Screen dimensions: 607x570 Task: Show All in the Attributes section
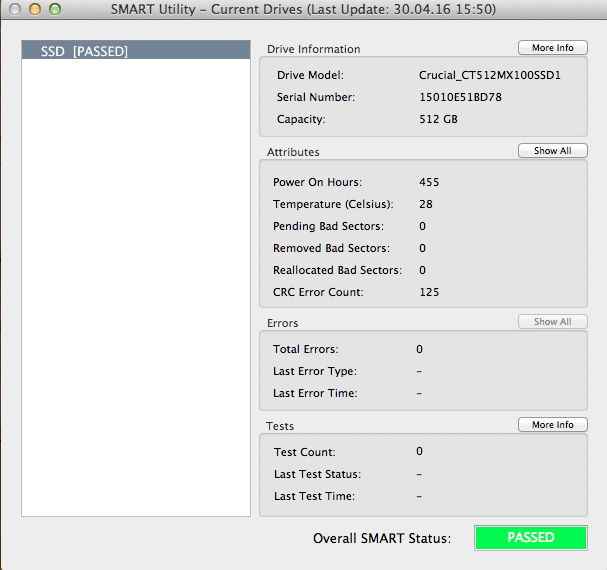point(553,151)
